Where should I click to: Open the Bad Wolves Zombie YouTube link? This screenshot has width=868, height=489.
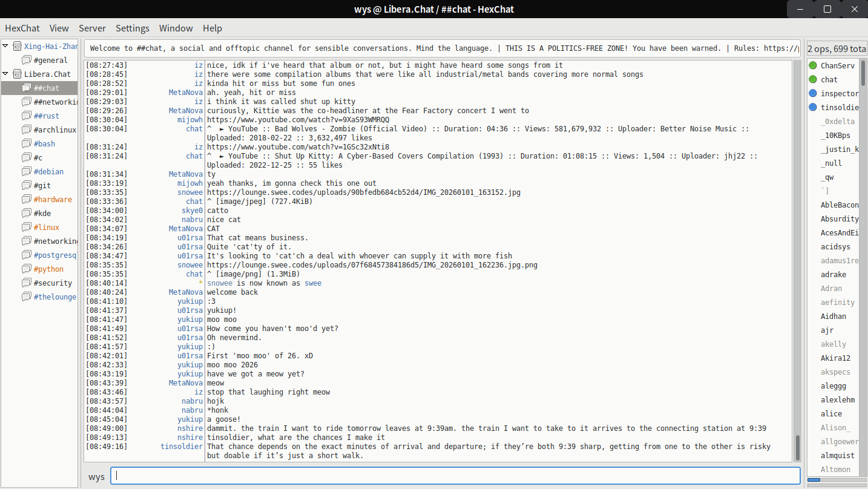[298, 120]
